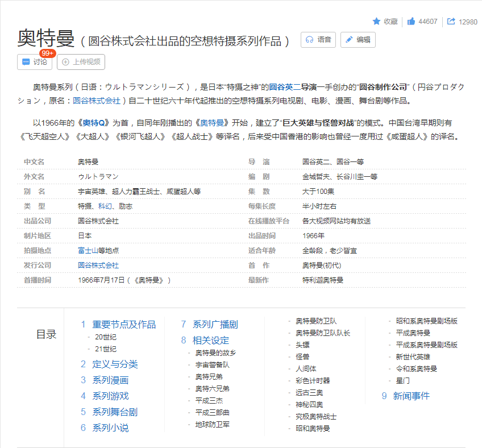This screenshot has height=448, width=482.
Task: Click the pencil icon in 编辑 button
Action: [x=349, y=40]
